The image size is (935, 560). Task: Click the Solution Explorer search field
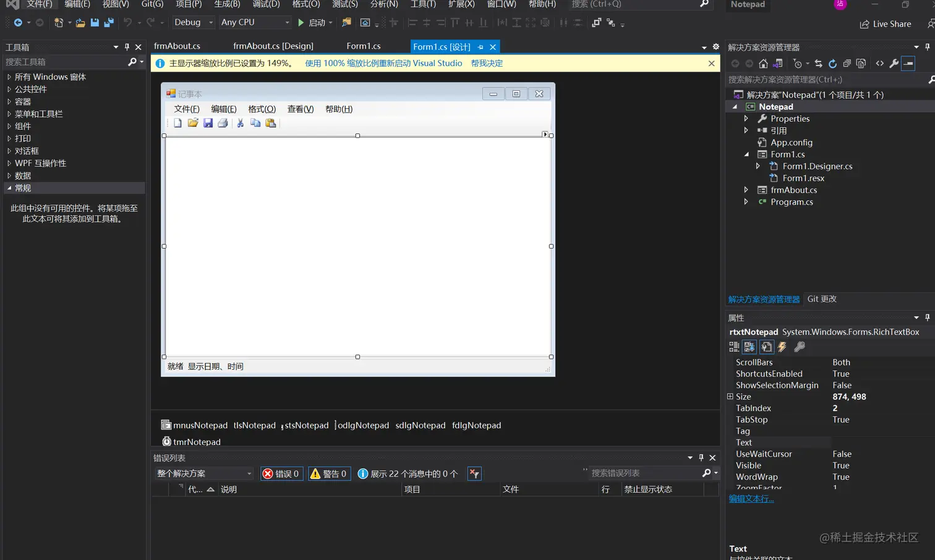(x=826, y=80)
